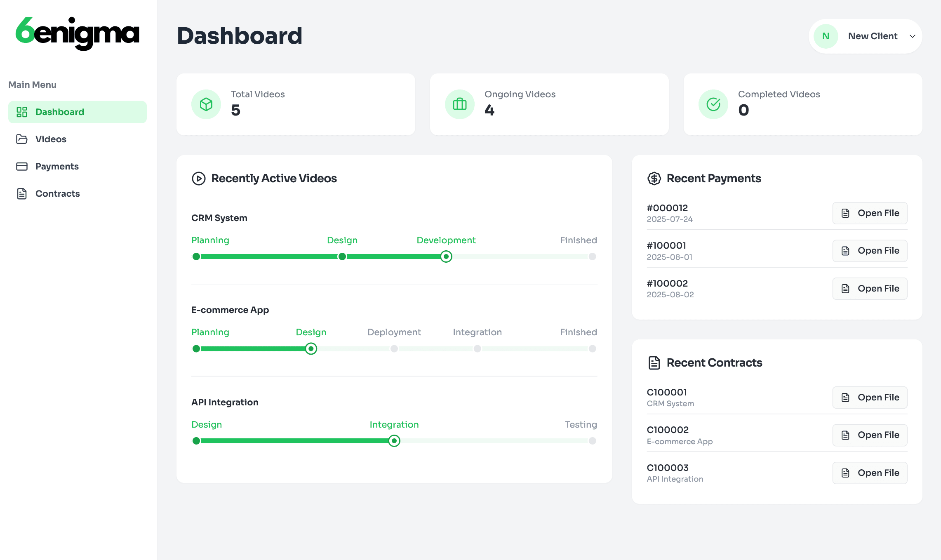The image size is (941, 560).
Task: Click the E-commerce App Design progress marker
Action: (x=311, y=349)
